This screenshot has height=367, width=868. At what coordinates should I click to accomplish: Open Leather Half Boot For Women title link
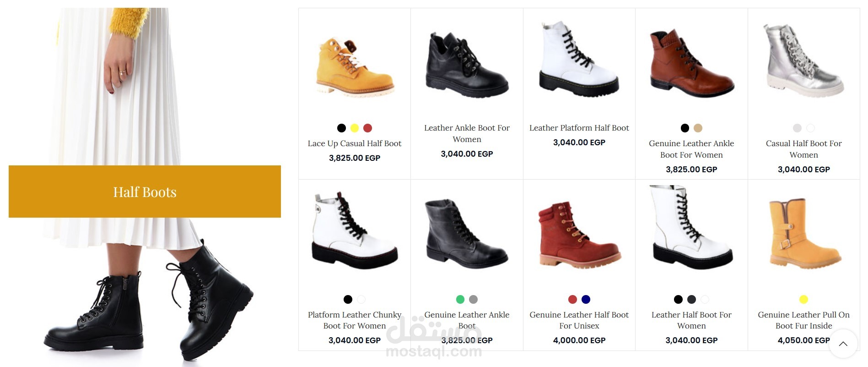pos(691,320)
